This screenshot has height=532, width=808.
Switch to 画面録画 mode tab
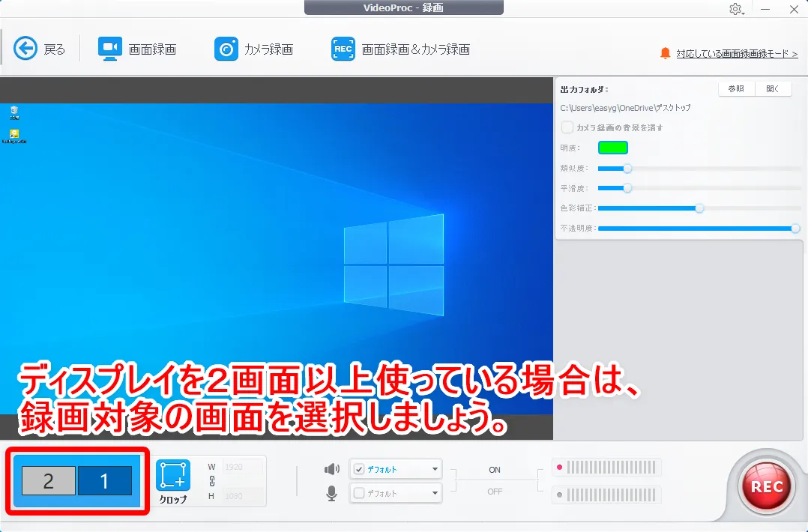pos(152,49)
